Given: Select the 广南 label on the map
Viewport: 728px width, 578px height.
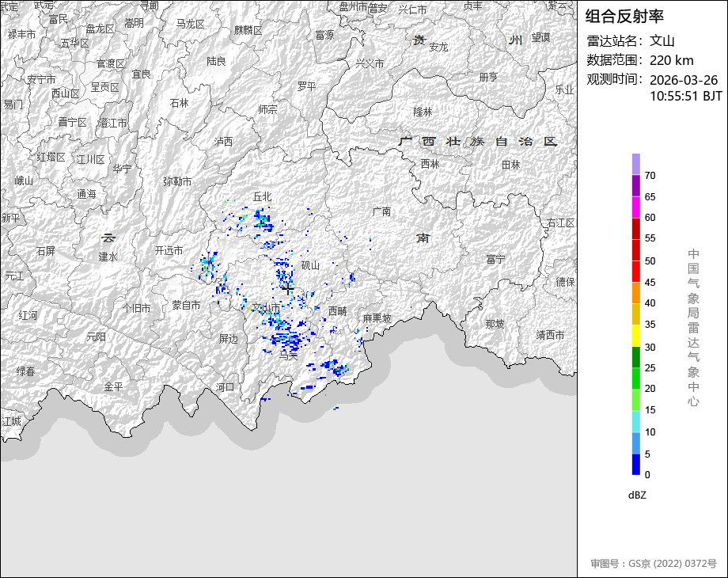Looking at the screenshot, I should [381, 211].
